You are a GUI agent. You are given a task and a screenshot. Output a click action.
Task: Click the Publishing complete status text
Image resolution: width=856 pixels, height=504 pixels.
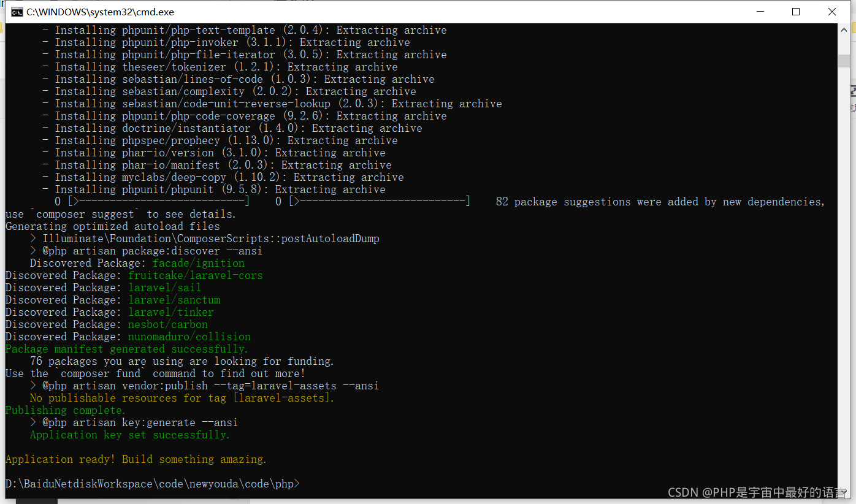click(x=64, y=410)
